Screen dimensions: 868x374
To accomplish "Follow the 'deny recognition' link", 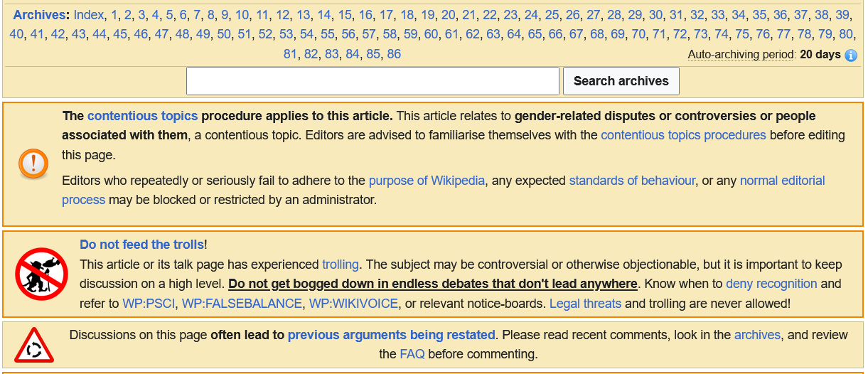I will click(x=771, y=284).
